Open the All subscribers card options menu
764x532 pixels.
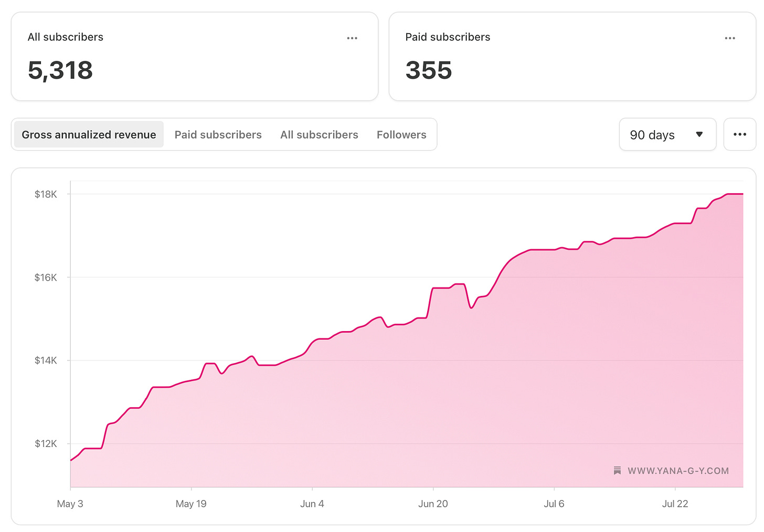tap(352, 38)
